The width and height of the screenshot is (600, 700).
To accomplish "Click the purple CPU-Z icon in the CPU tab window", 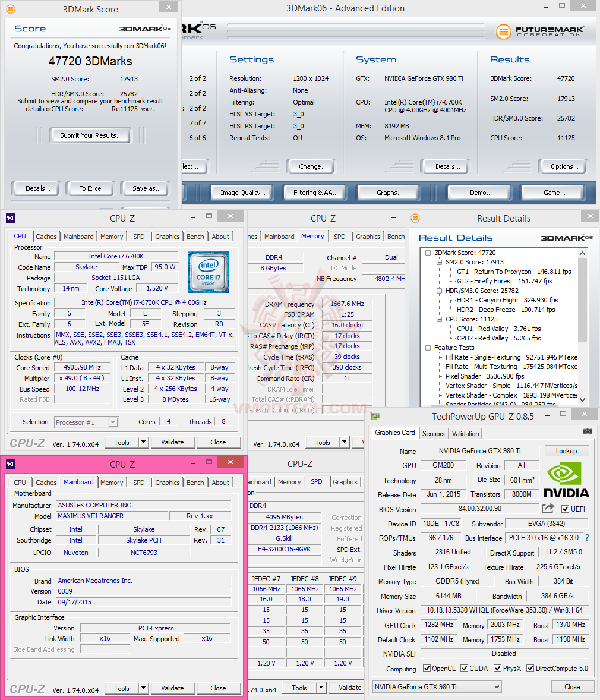I will [11, 218].
